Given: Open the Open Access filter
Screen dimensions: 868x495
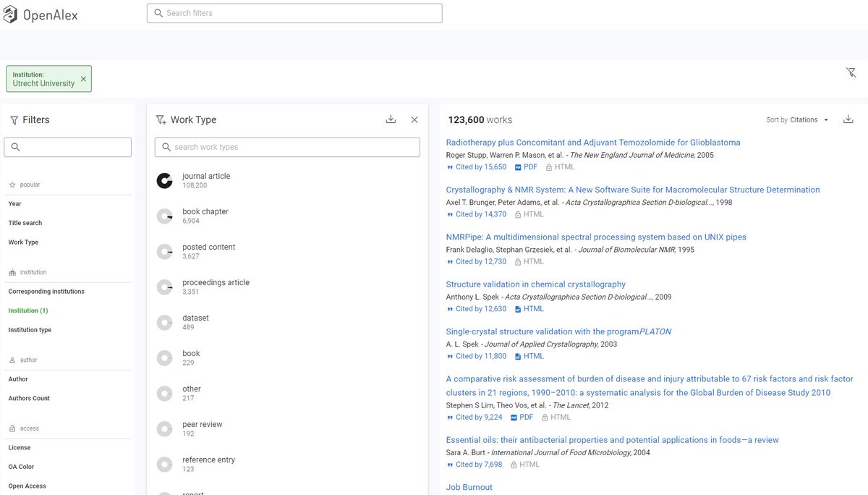Looking at the screenshot, I should point(27,486).
